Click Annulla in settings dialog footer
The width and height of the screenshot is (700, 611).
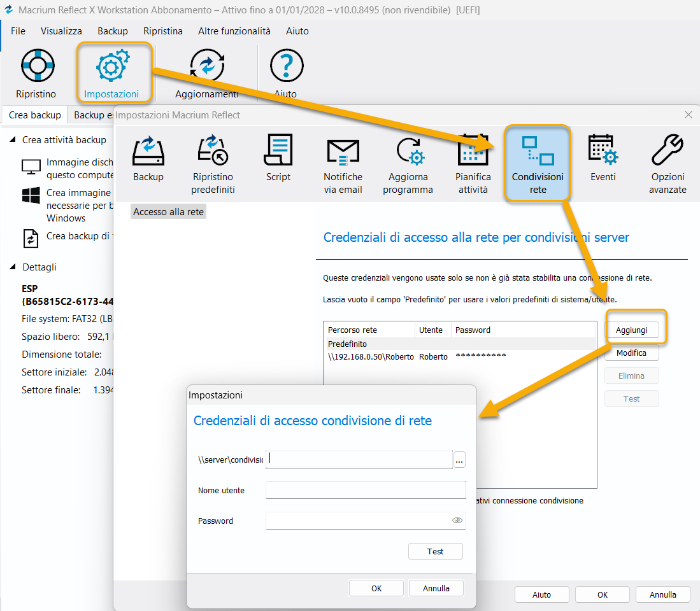point(662,594)
